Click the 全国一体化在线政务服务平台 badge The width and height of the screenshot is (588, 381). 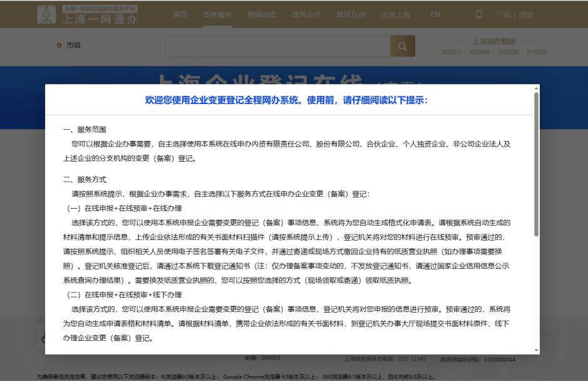100,9
